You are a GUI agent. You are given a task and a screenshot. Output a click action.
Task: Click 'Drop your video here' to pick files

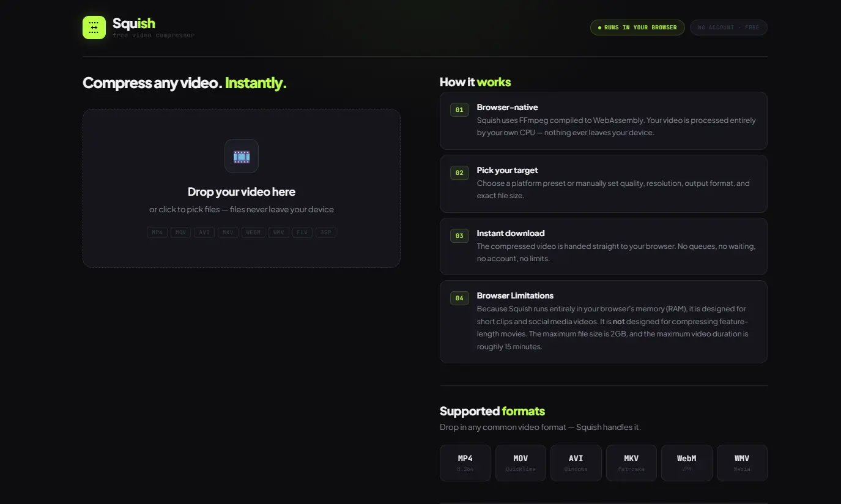242,191
